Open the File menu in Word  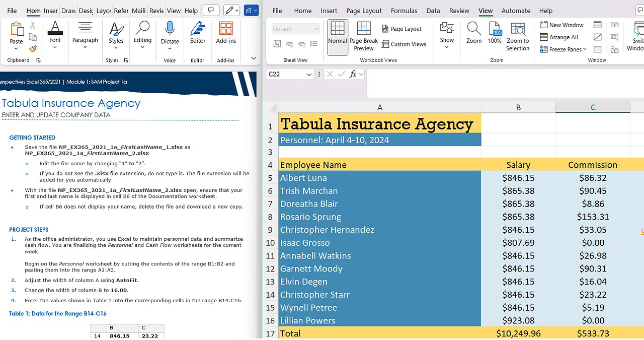(x=12, y=11)
